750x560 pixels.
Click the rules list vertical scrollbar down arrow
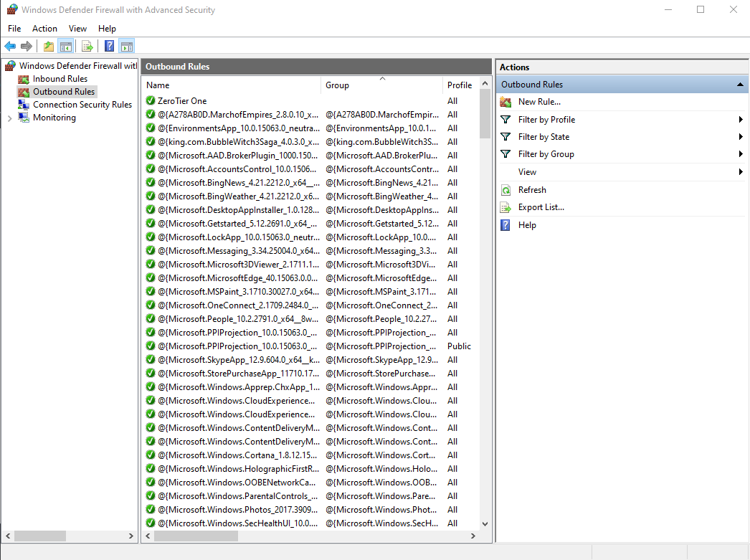485,524
